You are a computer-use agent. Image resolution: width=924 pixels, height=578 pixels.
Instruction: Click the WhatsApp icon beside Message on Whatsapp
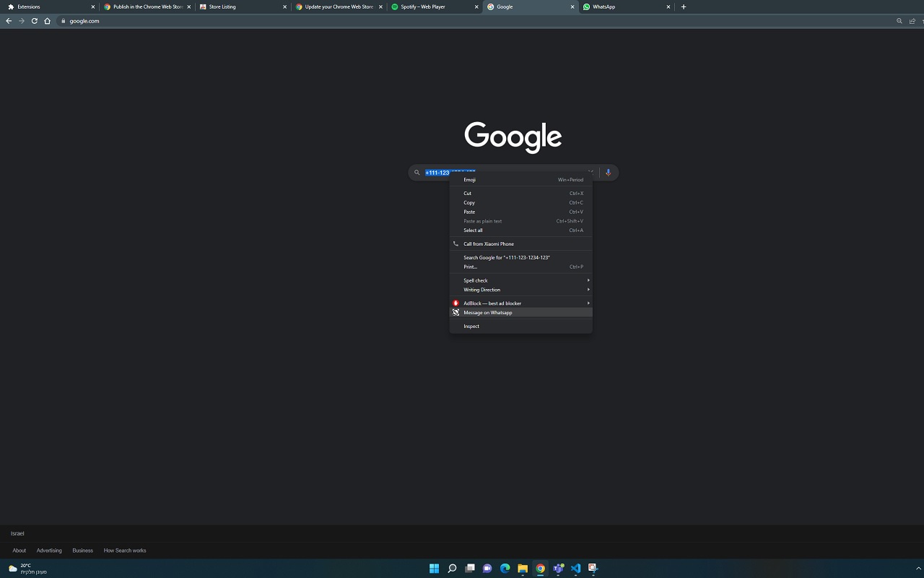(456, 312)
